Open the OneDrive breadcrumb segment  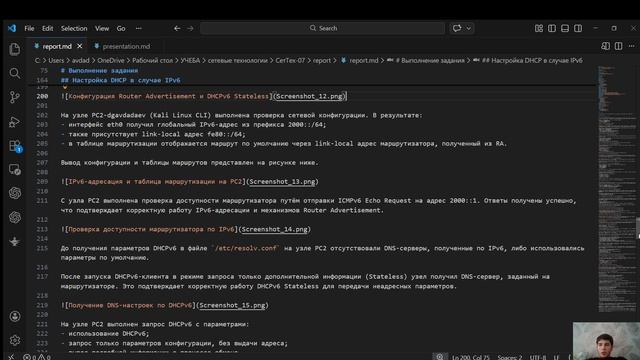(x=111, y=60)
